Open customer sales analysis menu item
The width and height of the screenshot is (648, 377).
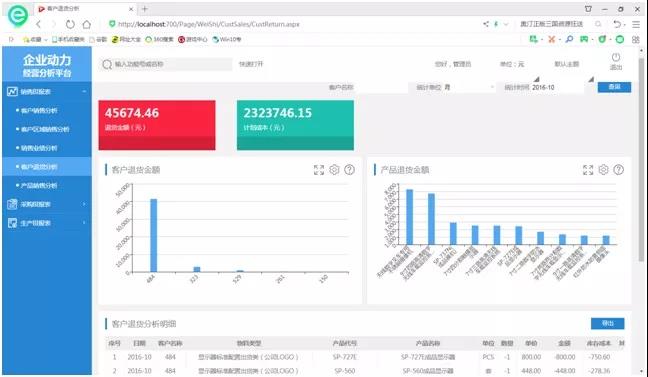(39, 110)
